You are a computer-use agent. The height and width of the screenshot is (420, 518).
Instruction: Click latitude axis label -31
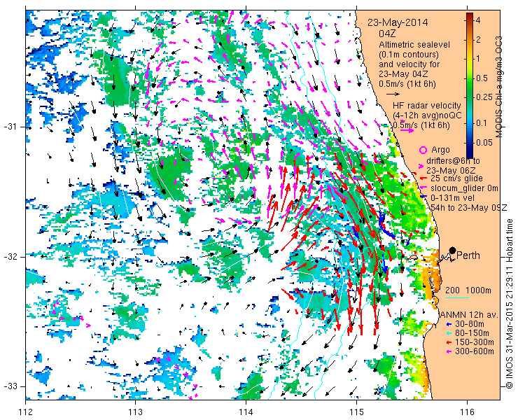point(10,127)
